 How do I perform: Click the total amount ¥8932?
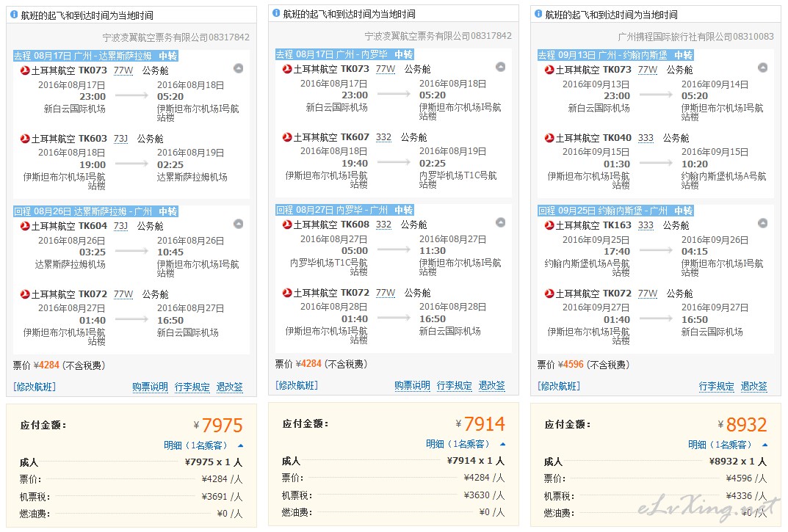pyautogui.click(x=742, y=424)
